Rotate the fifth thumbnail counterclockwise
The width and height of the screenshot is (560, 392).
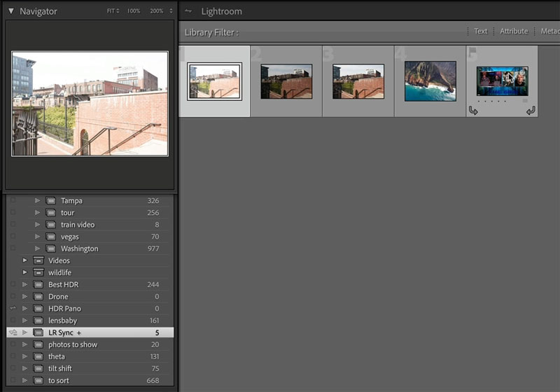[x=473, y=111]
